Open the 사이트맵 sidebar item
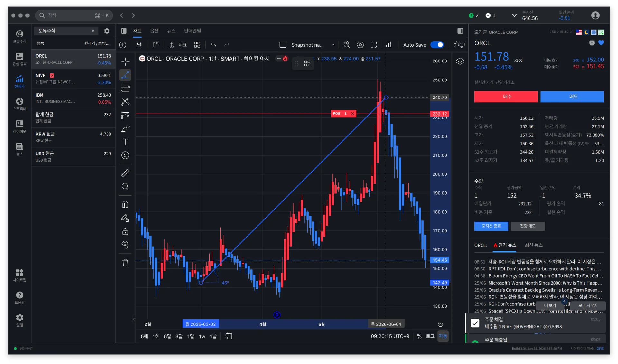The image size is (618, 364). (x=20, y=275)
